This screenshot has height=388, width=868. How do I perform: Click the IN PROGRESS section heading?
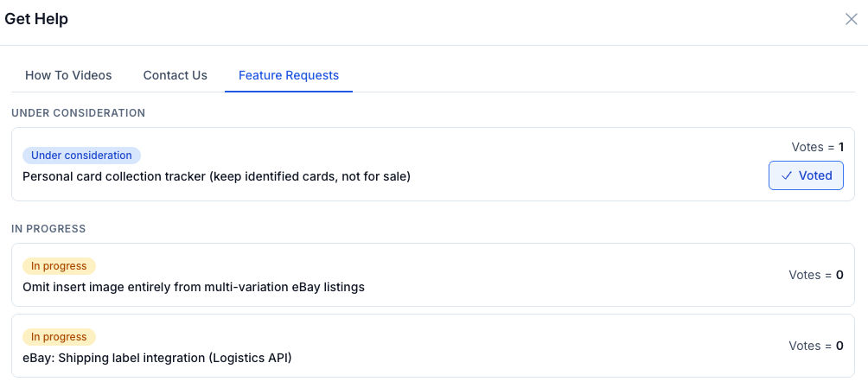pyautogui.click(x=48, y=229)
